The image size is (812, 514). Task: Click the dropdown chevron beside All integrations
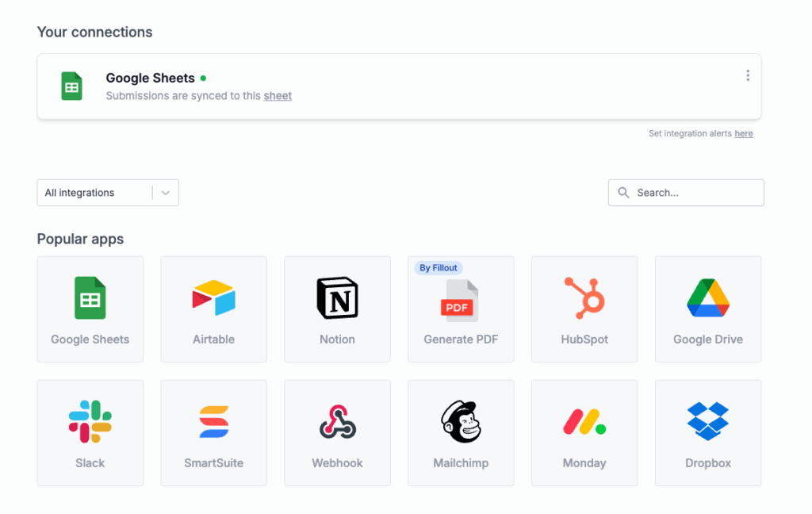pyautogui.click(x=165, y=193)
